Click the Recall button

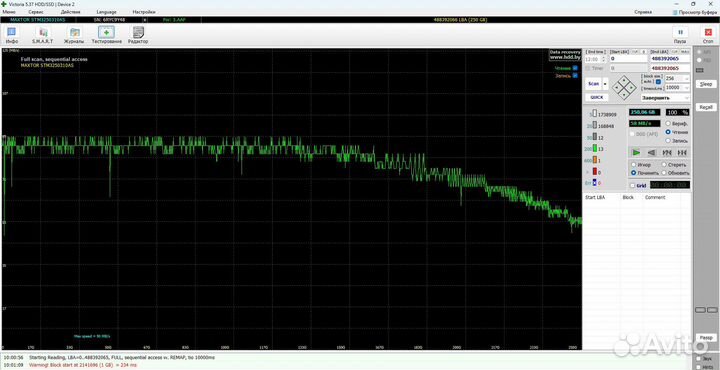tap(706, 107)
